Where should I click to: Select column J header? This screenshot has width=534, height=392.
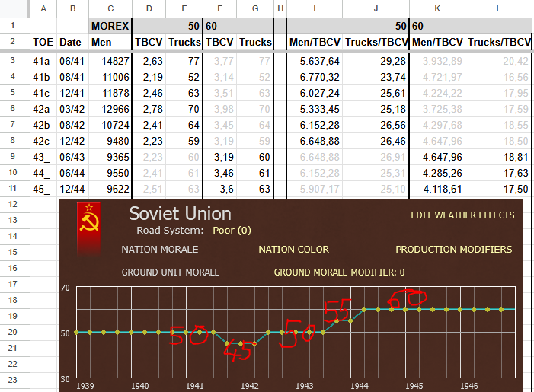pyautogui.click(x=376, y=8)
